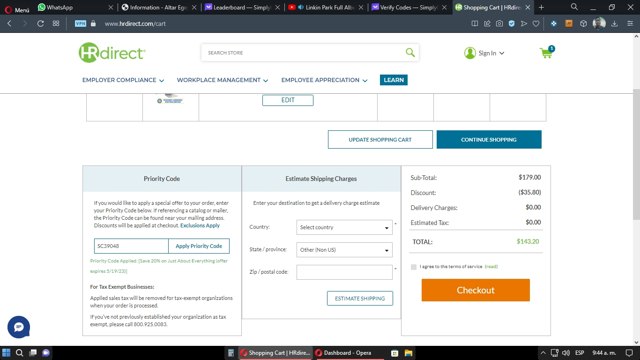Viewport: 640px width, 360px height.
Task: Click the ESP language indicator
Action: tap(579, 353)
